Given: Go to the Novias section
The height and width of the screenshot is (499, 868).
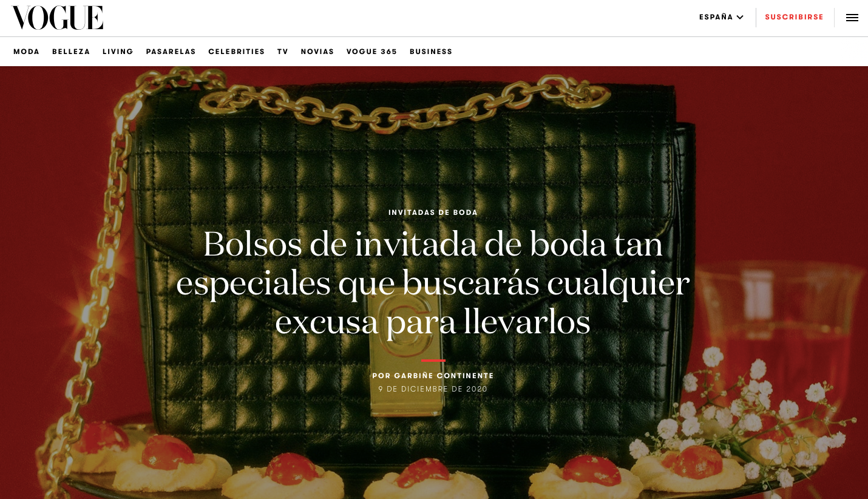Looking at the screenshot, I should pyautogui.click(x=317, y=52).
